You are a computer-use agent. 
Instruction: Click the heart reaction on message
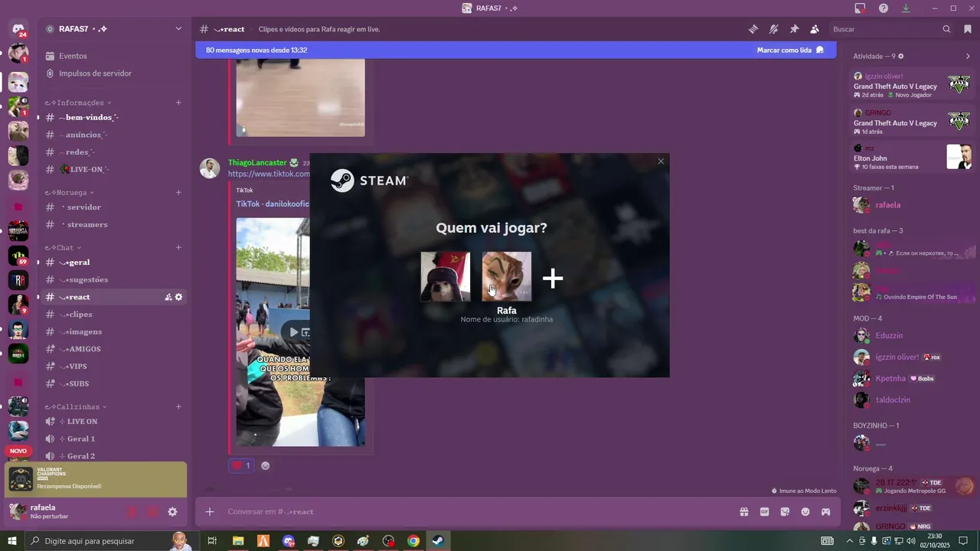241,465
